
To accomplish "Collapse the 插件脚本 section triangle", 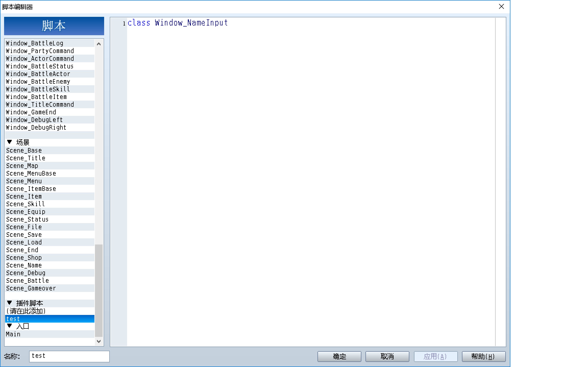I will tap(9, 303).
